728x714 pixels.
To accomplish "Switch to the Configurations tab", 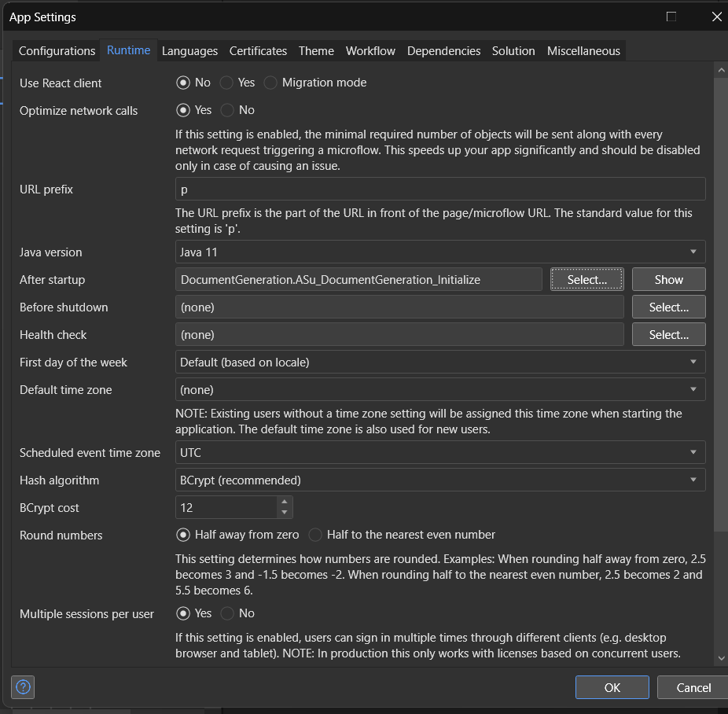I will (x=55, y=50).
